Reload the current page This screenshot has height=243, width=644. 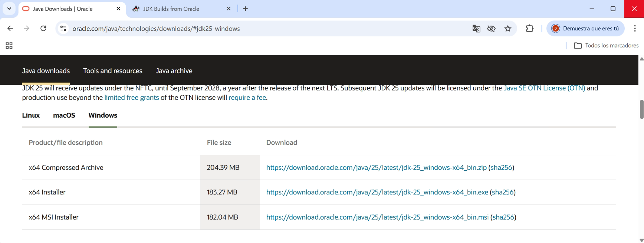click(43, 29)
